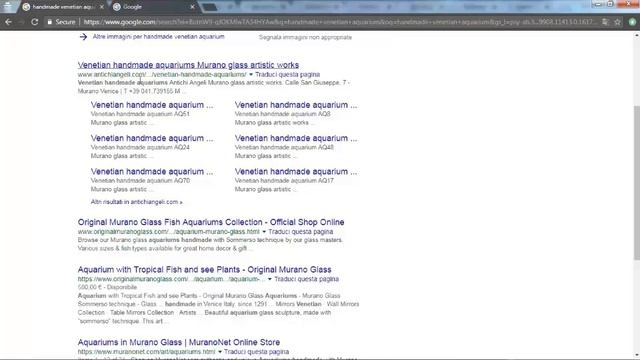The image size is (640, 360).
Task: Click 'Traduci questa pagina' for MuranoNet result
Action: (x=256, y=351)
